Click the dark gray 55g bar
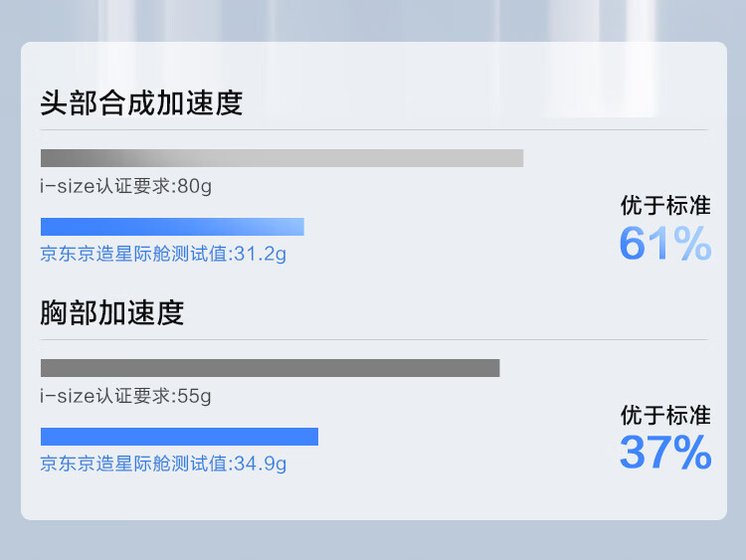The image size is (746, 560). (271, 368)
